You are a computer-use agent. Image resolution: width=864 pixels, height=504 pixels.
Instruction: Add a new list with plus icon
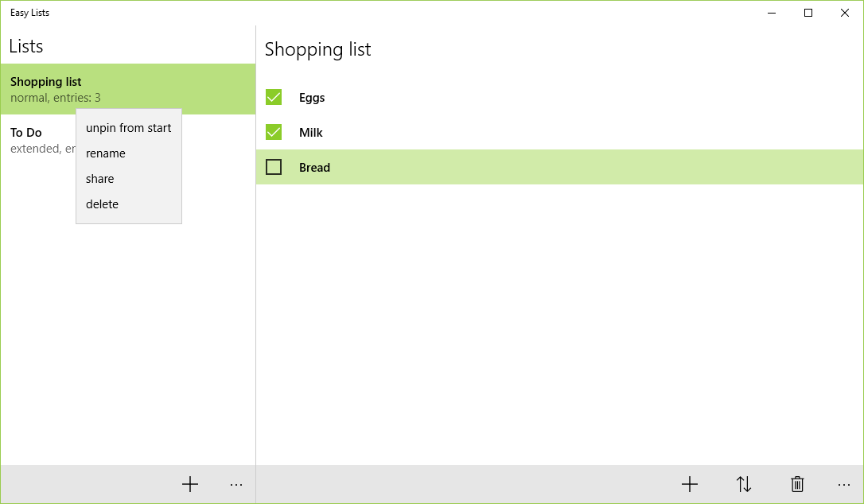coord(190,484)
